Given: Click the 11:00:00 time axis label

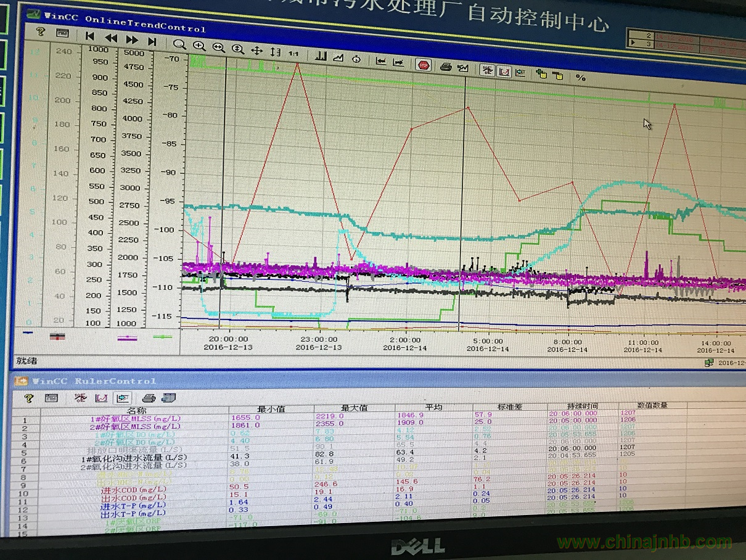Looking at the screenshot, I should 643,342.
